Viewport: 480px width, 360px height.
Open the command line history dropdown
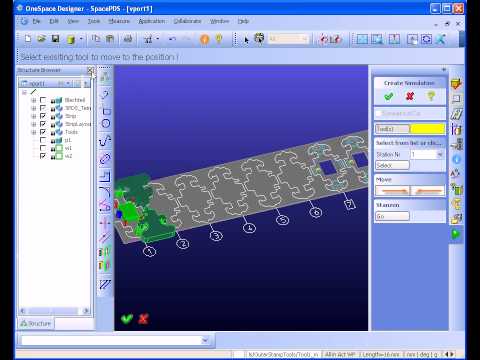coord(205,340)
